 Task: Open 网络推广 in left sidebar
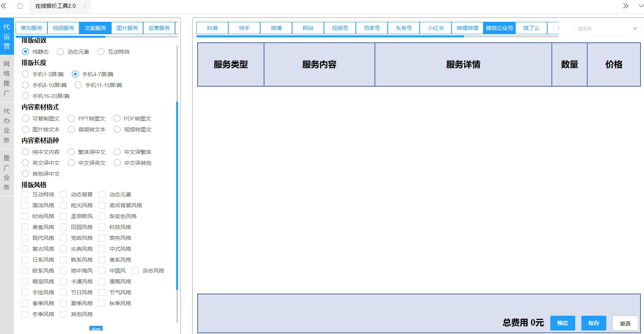click(x=7, y=79)
